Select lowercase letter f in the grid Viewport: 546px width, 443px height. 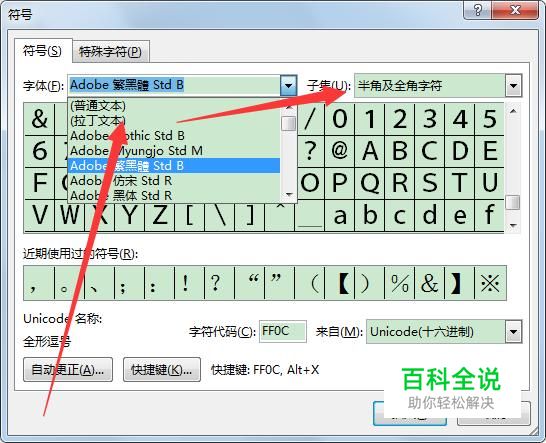490,215
